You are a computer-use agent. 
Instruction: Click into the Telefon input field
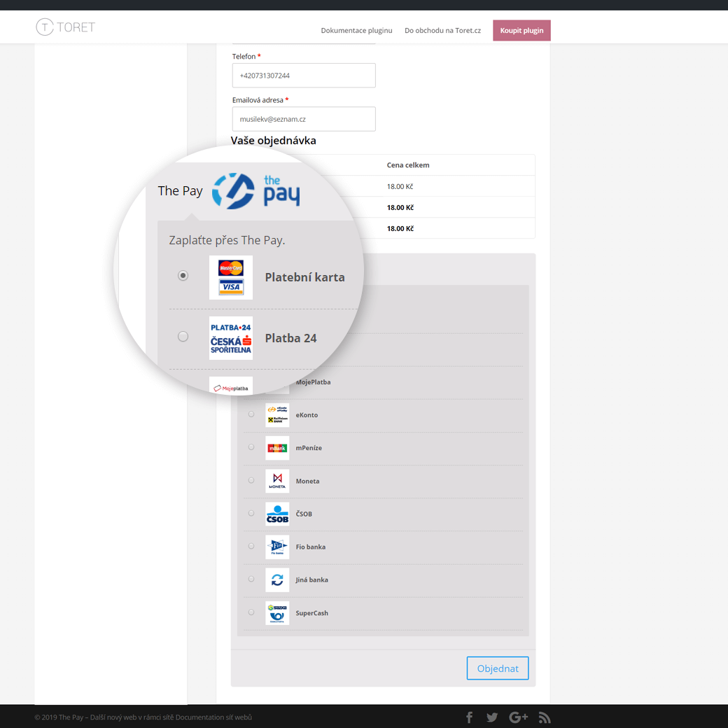coord(304,76)
